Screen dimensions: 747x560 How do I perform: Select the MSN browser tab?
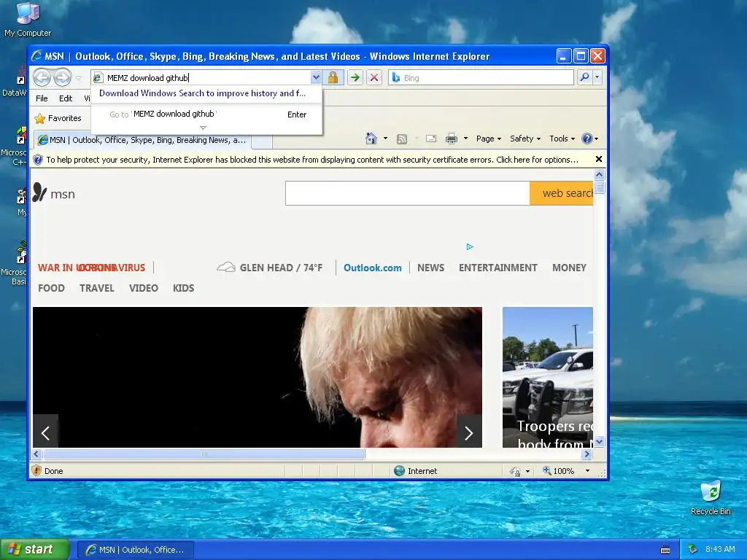pyautogui.click(x=142, y=140)
